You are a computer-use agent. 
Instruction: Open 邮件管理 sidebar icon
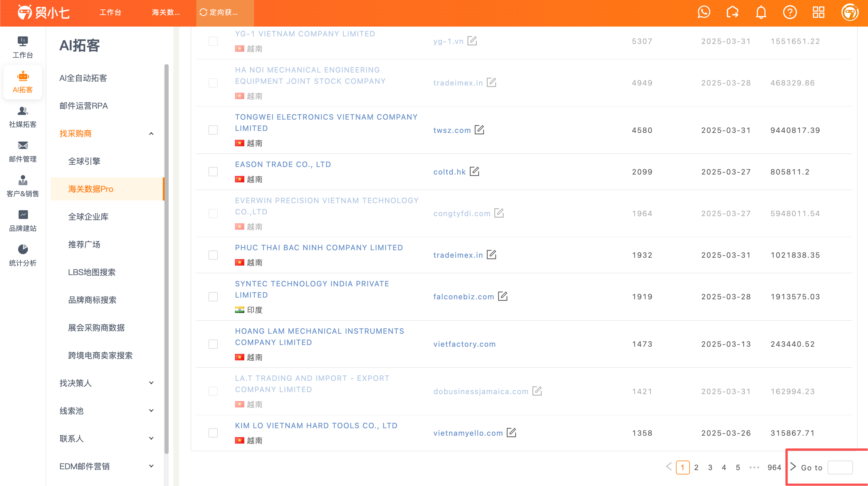pos(23,151)
